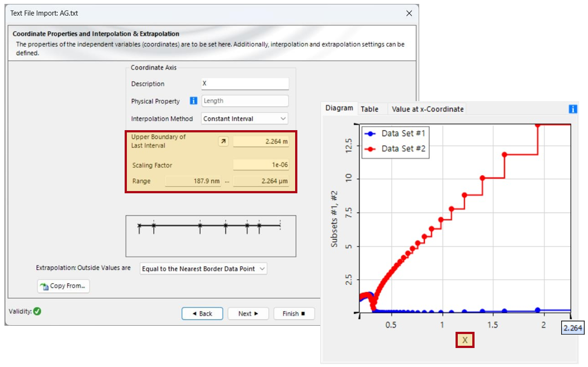Click the Description input field
This screenshot has width=588, height=367.
pos(245,84)
